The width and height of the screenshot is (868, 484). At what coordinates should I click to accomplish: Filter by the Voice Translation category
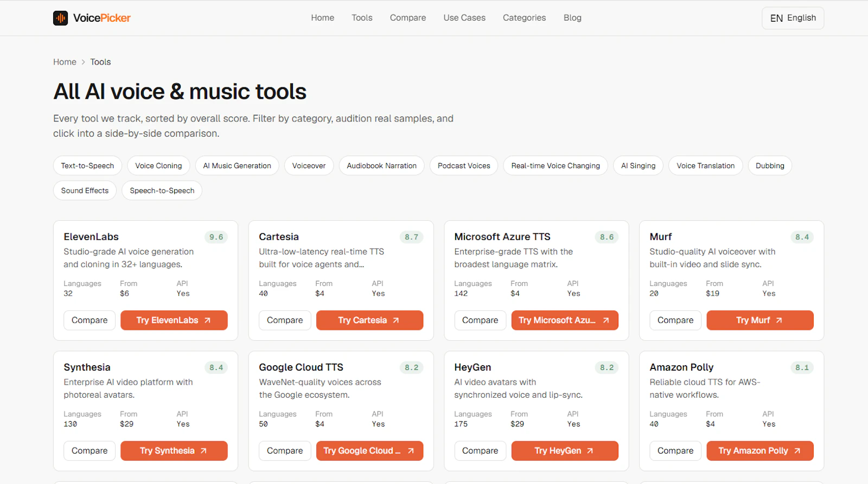705,165
